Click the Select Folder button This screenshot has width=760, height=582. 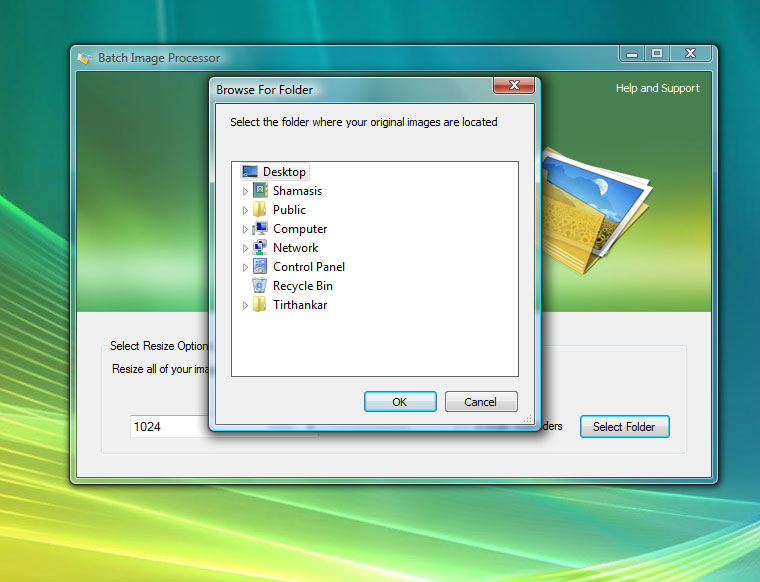point(624,427)
